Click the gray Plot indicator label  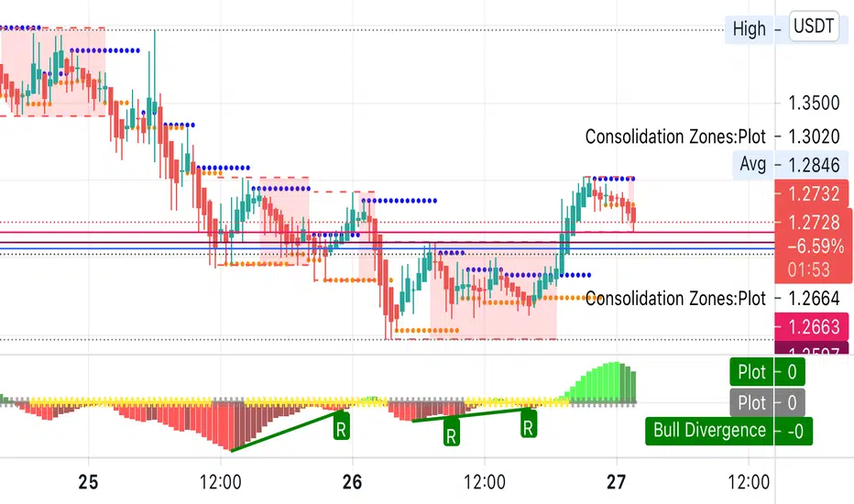751,402
